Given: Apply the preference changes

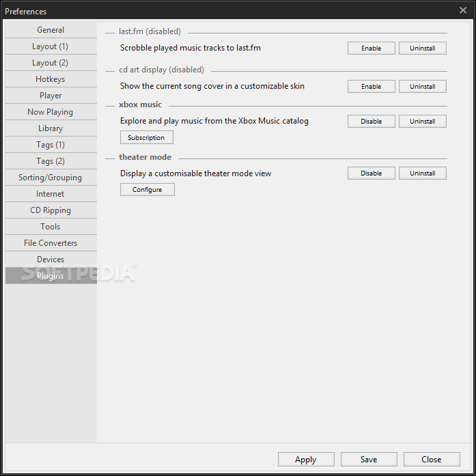Looking at the screenshot, I should point(306,460).
